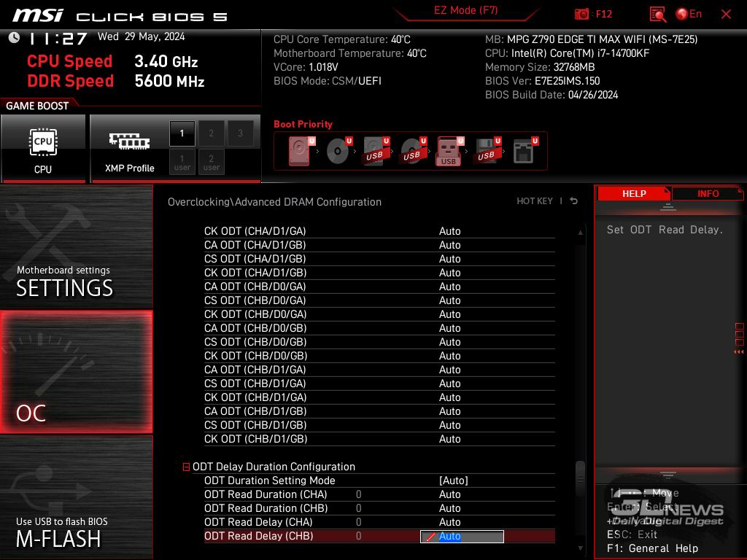Select CK ODT (CHA/D1/GA) row
747x560 pixels.
click(x=379, y=231)
